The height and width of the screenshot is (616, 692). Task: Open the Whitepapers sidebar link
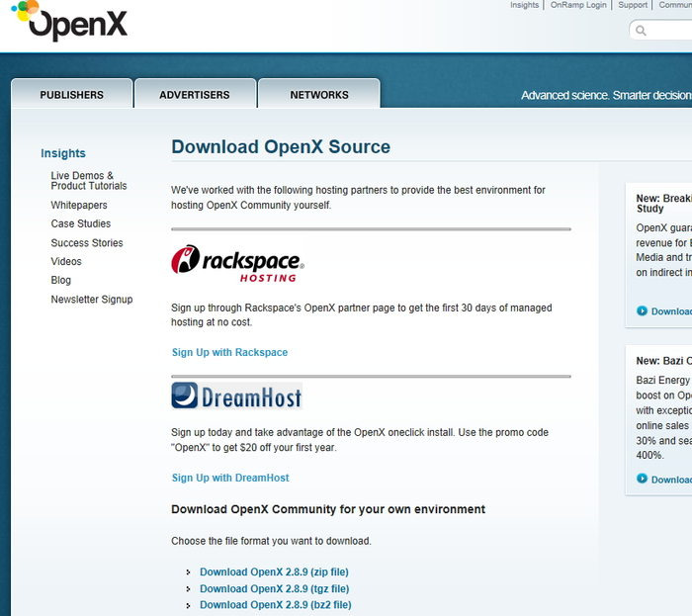[x=79, y=206]
